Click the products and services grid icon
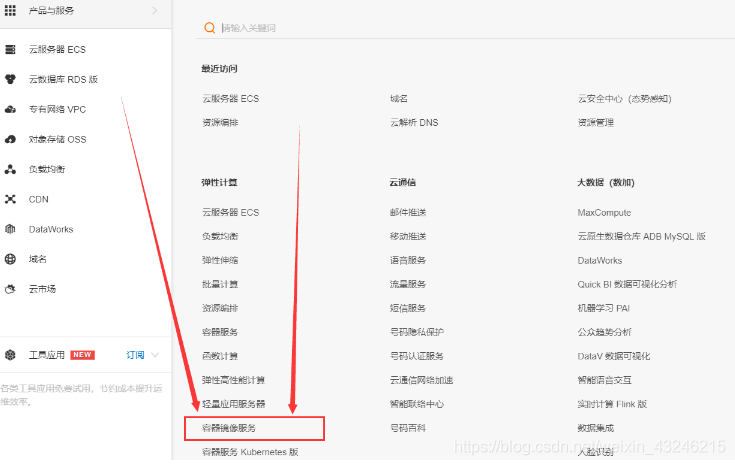 click(10, 10)
